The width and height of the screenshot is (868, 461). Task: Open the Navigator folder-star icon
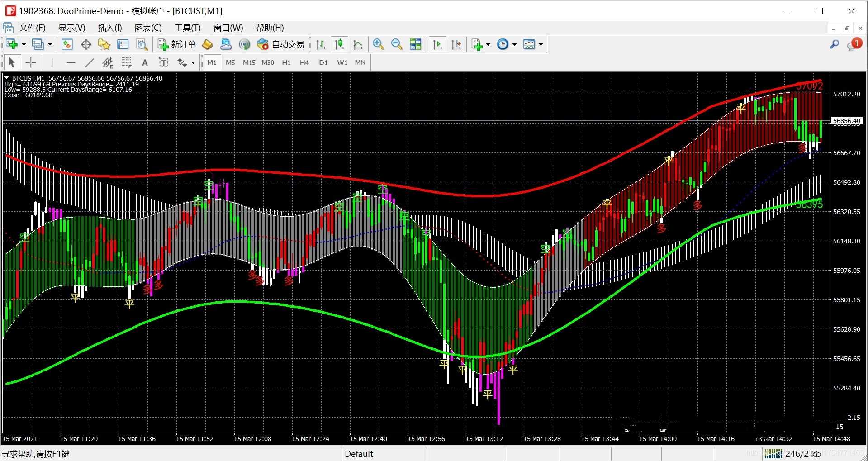coord(104,44)
